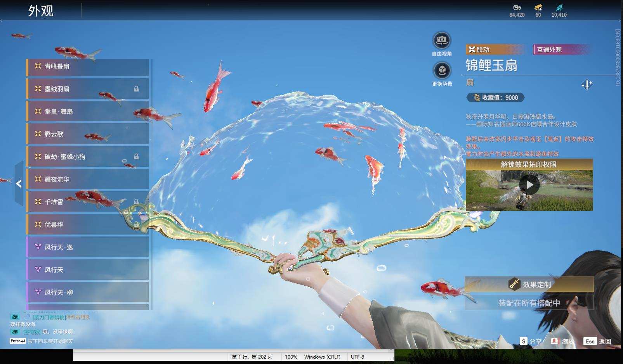Click the 外观 page title

[41, 10]
